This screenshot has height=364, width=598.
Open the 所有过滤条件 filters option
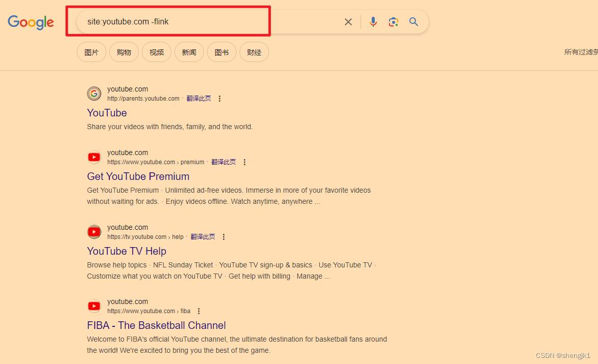(581, 52)
